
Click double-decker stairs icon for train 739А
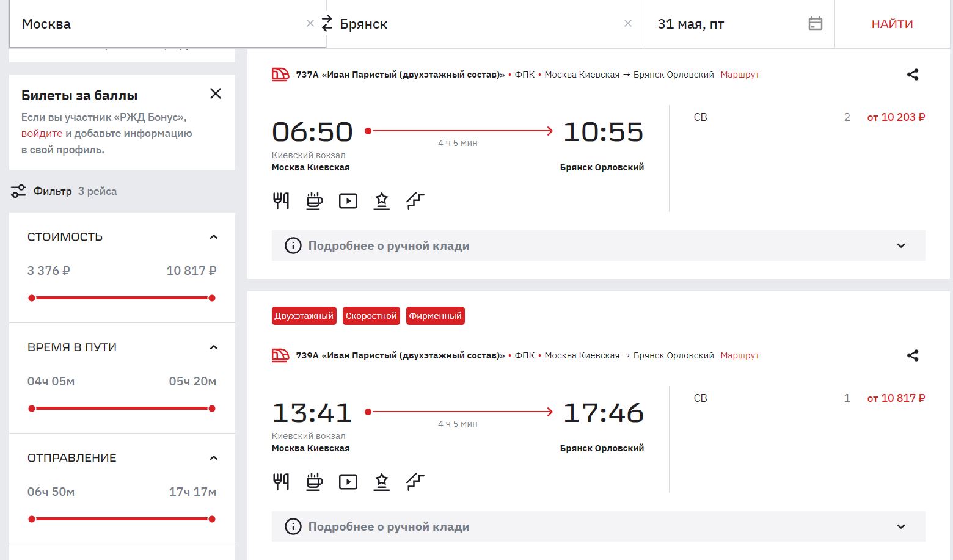415,482
